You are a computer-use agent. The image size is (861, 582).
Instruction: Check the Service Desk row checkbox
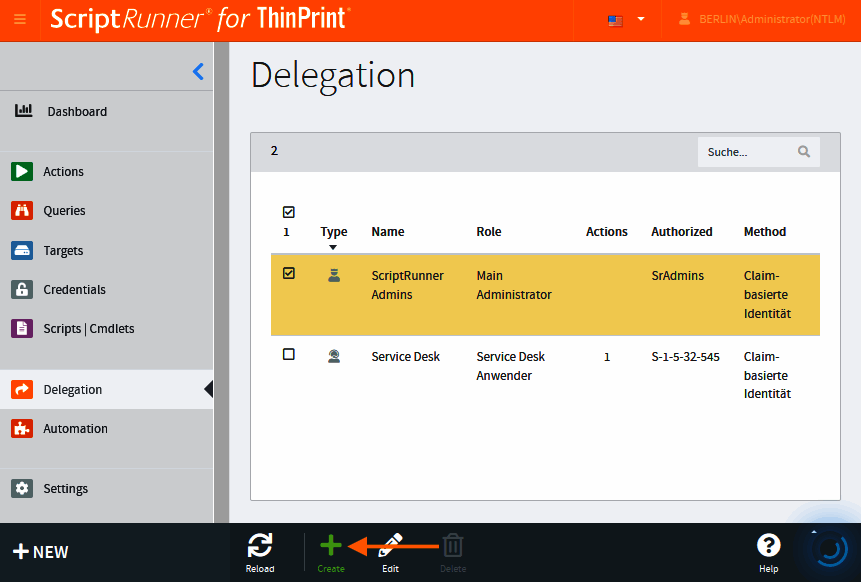[x=289, y=354]
